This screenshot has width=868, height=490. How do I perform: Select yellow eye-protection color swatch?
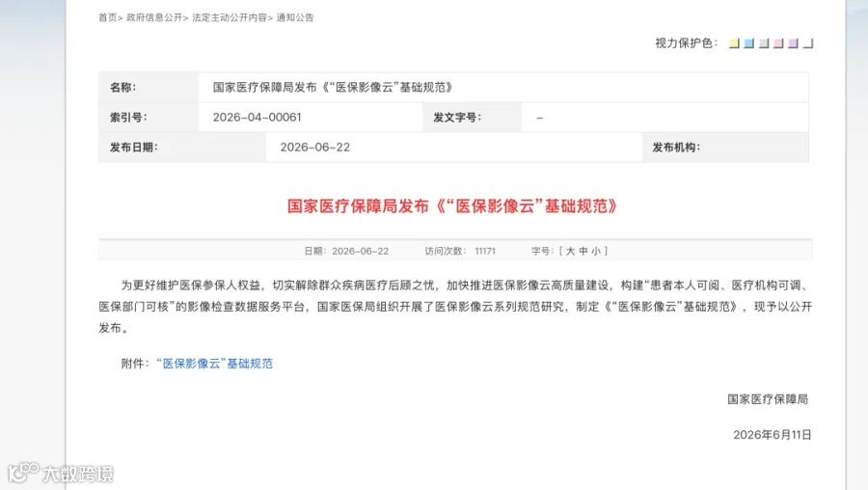[x=734, y=43]
